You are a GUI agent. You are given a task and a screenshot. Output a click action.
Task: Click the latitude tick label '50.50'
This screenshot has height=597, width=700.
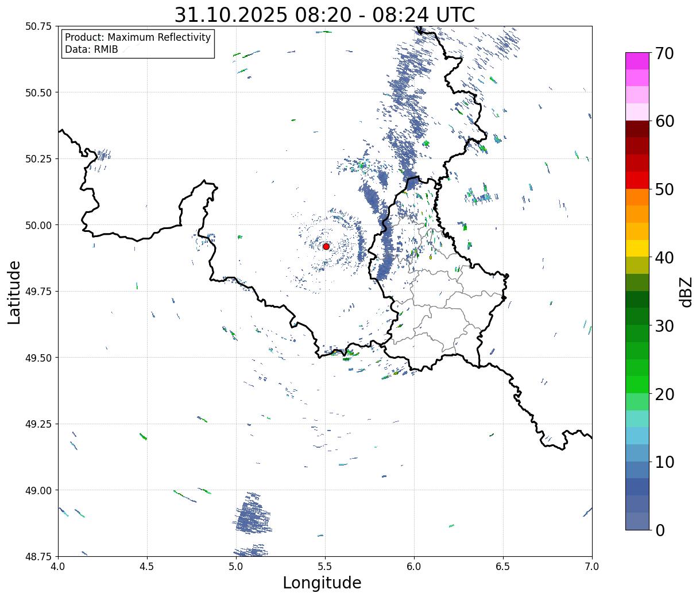(x=38, y=92)
